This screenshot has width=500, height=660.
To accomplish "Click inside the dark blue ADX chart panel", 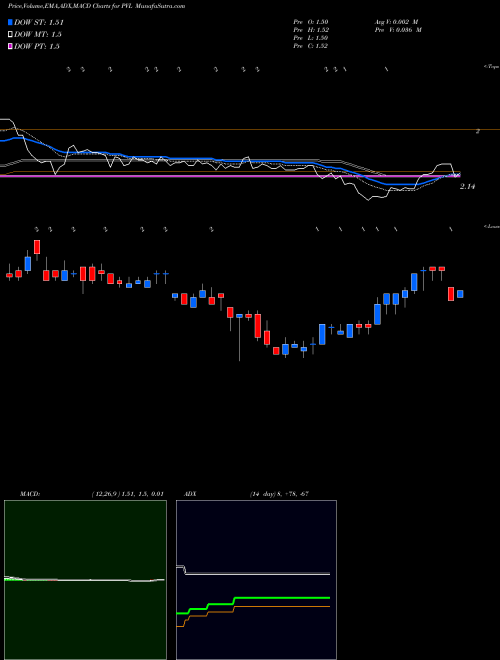I will [256, 580].
